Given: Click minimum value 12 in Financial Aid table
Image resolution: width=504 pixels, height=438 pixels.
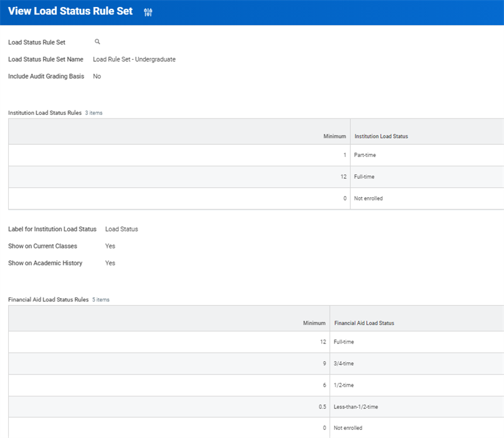Looking at the screenshot, I should pyautogui.click(x=323, y=342).
